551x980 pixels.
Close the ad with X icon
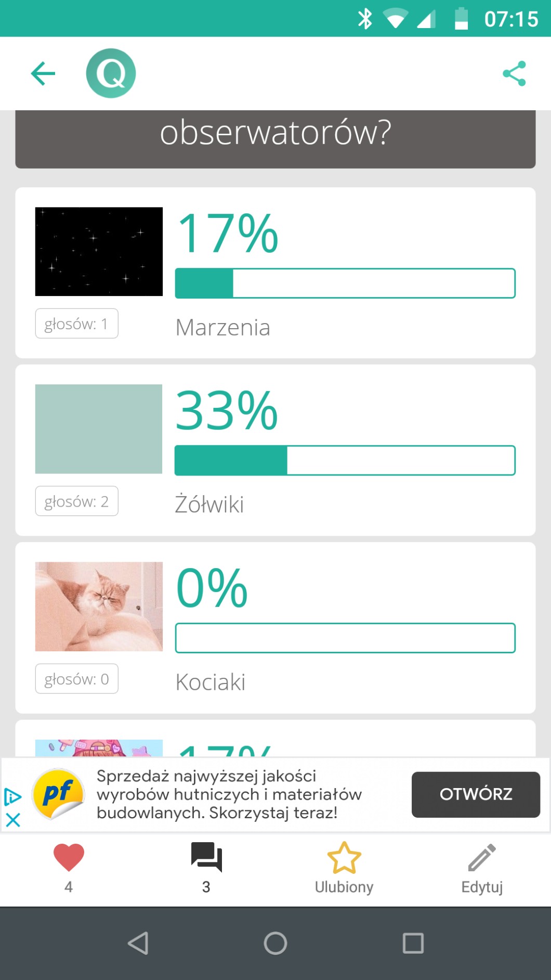(x=13, y=820)
